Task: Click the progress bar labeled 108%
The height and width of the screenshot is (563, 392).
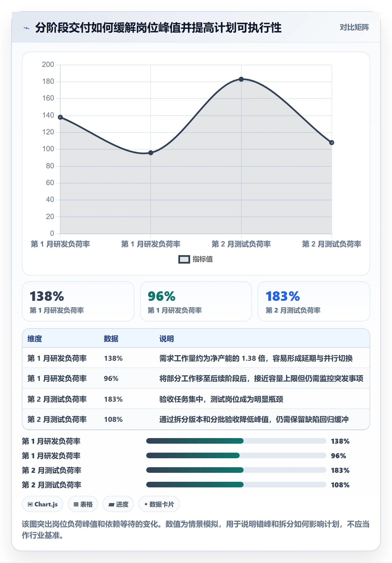Action: click(236, 485)
